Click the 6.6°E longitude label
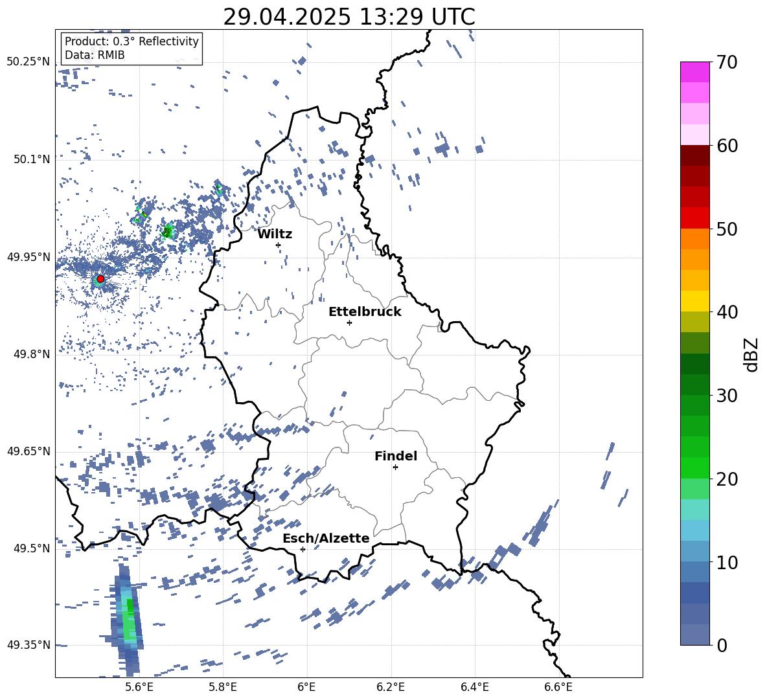Viewport: 767px width, 700px height. click(x=558, y=688)
